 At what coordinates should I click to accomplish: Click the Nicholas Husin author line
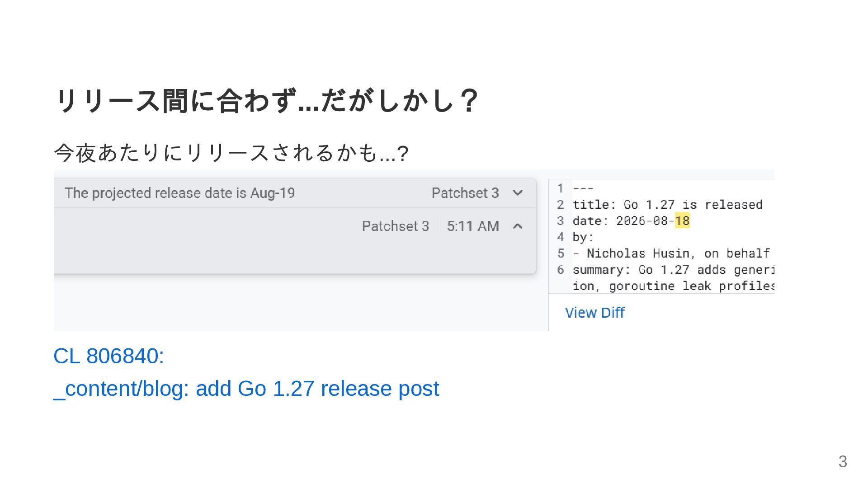coord(671,253)
